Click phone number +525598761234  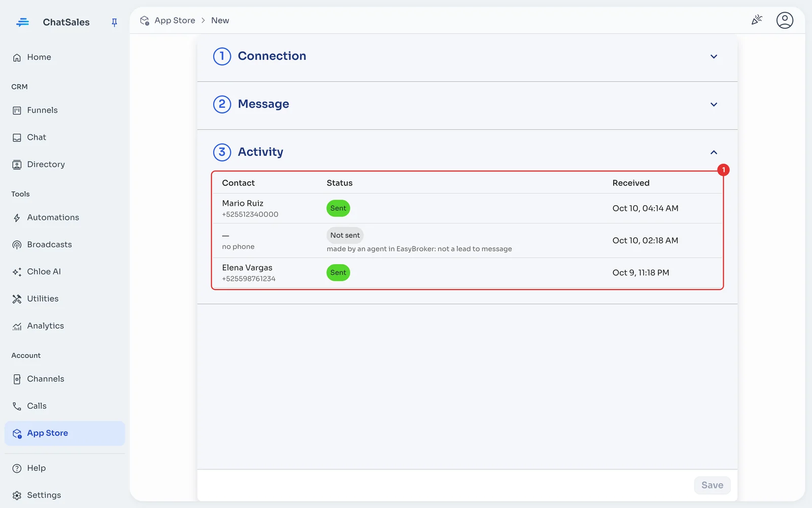(249, 279)
